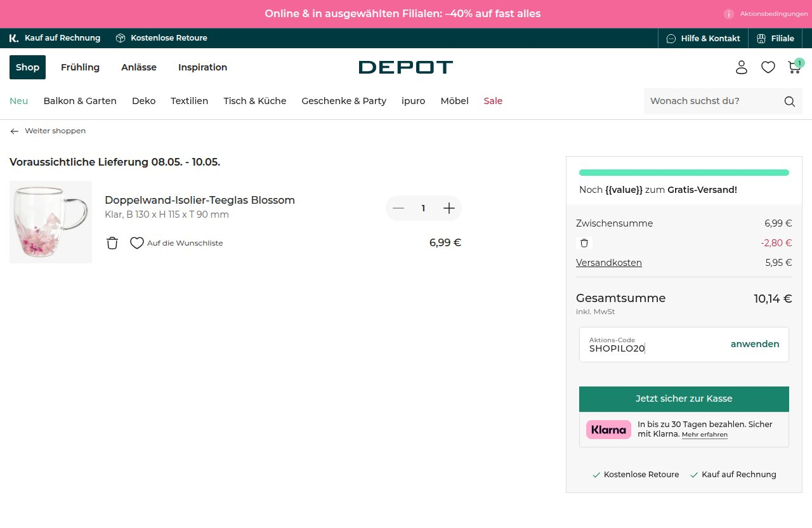Delete the Teeglas Blossom with trash icon

[x=112, y=243]
